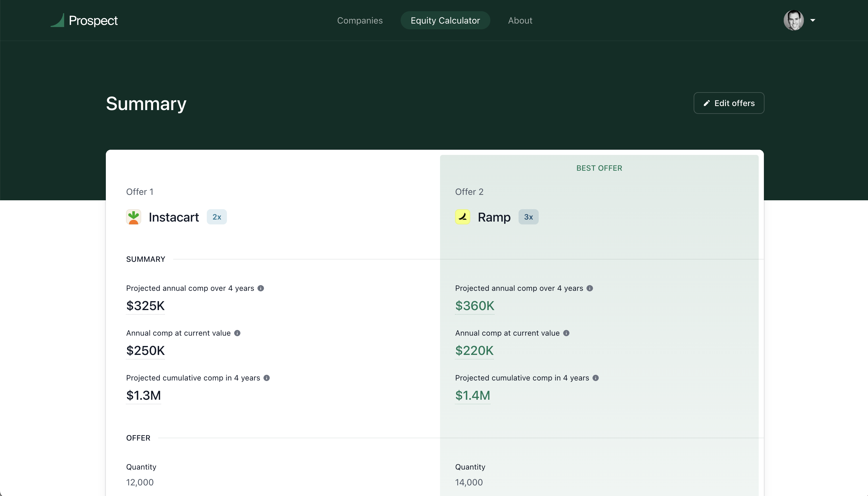This screenshot has width=868, height=496.
Task: Click info icon for Ramp projected cumulative comp
Action: [595, 378]
